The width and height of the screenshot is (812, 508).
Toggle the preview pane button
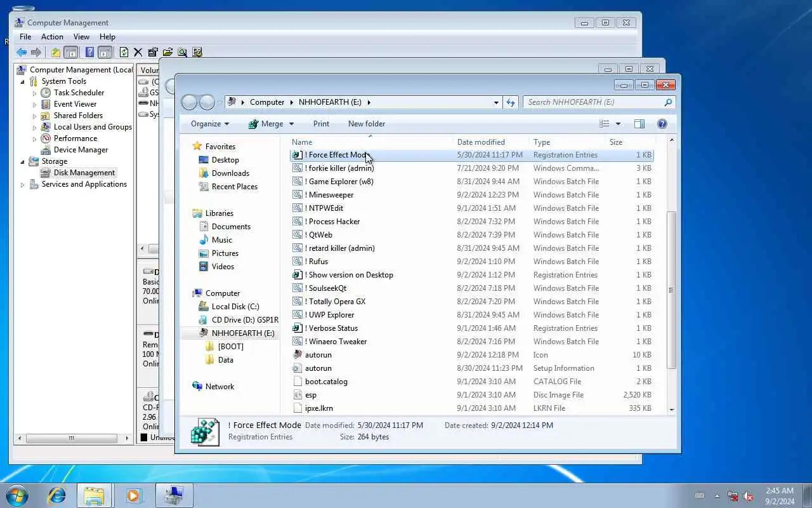(639, 124)
